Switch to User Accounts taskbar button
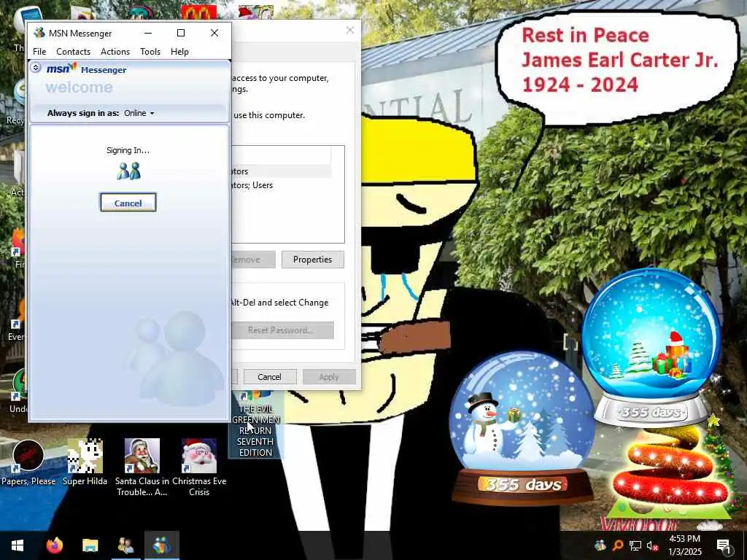This screenshot has height=560, width=747. [x=125, y=545]
